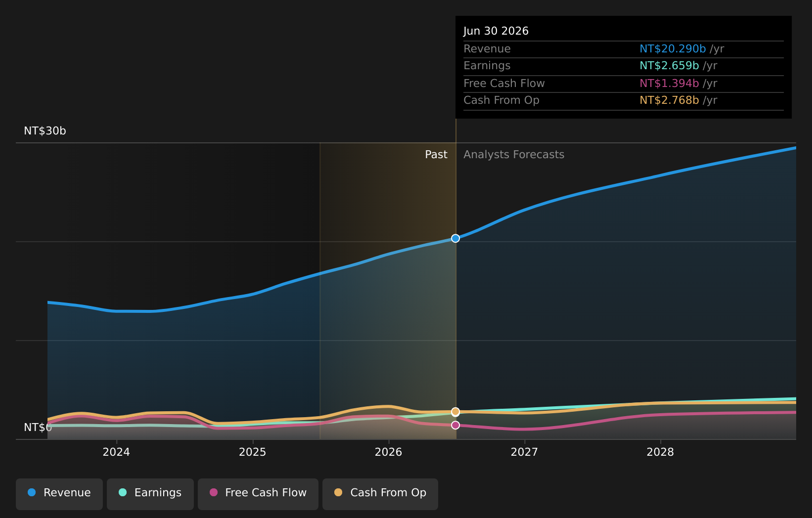Click the orange Cash From Op data point

(x=455, y=412)
